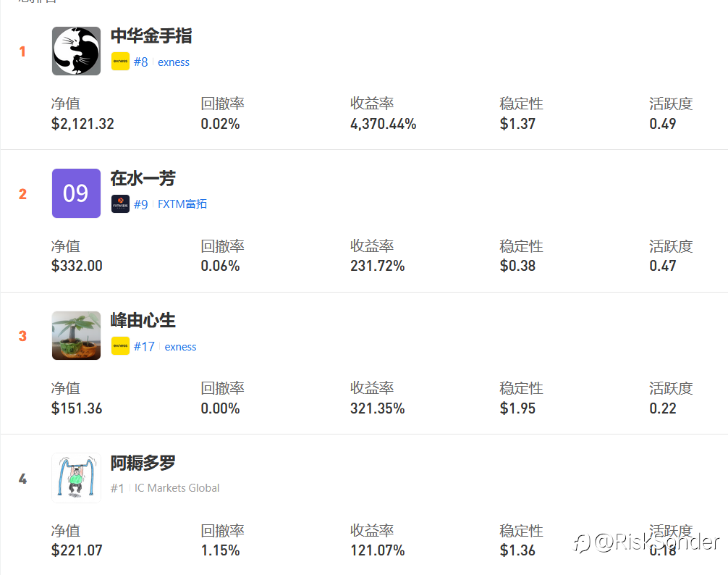Click the 收益率 label in 中华金手指 row
Screen dimensions: 728x575
[372, 104]
